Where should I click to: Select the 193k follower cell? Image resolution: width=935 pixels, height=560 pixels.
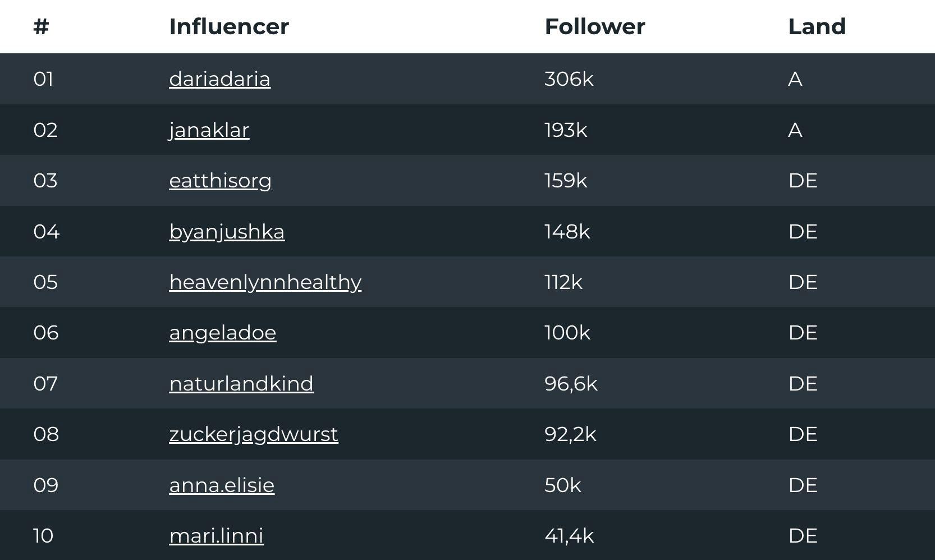point(566,130)
